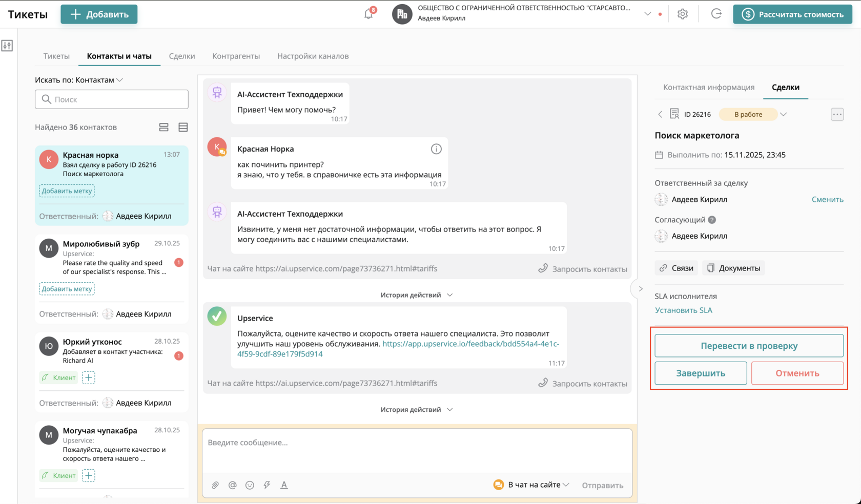The width and height of the screenshot is (861, 504).
Task: Mention someone using the @ icon
Action: (232, 485)
